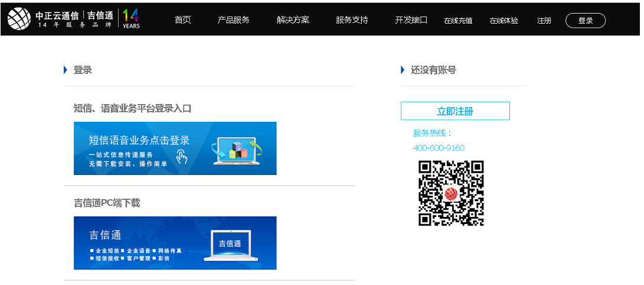Image resolution: width=644 pixels, height=285 pixels.
Task: Click the red globe icon inside the QR code
Action: [451, 193]
